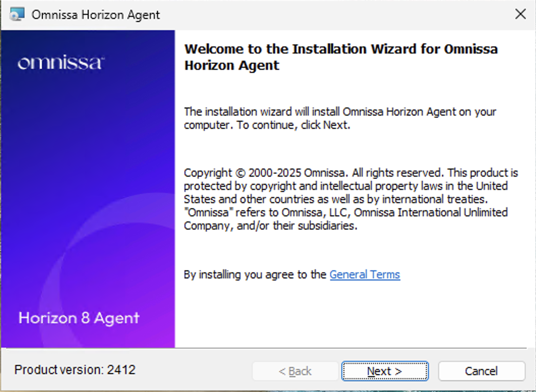The height and width of the screenshot is (392, 536).
Task: Click the 'Horizon 8 Agent' banner text
Action: coord(79,318)
